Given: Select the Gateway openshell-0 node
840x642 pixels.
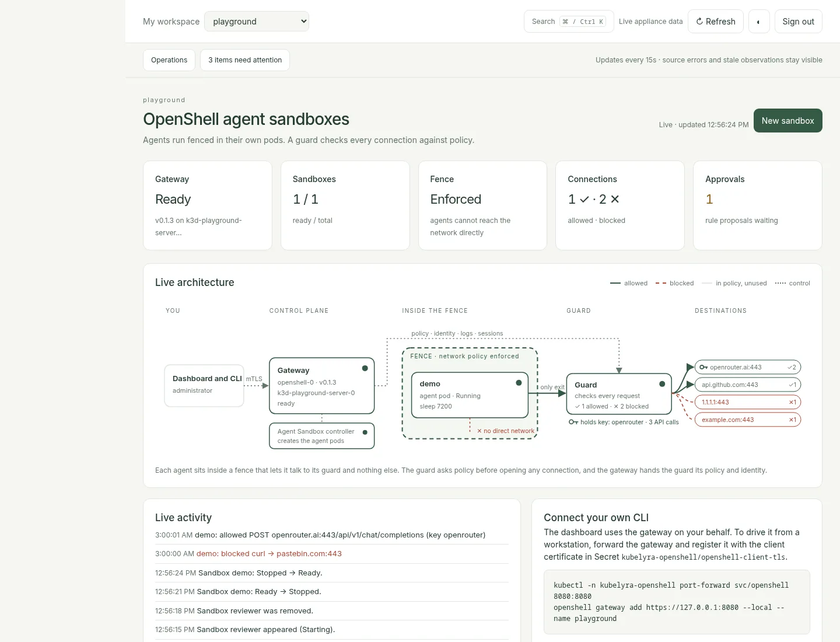Looking at the screenshot, I should (x=322, y=386).
